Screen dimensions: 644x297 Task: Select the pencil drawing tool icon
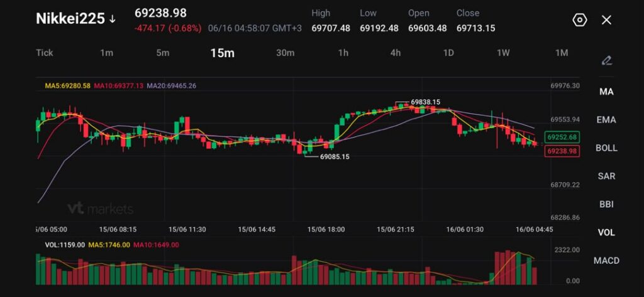coord(606,61)
